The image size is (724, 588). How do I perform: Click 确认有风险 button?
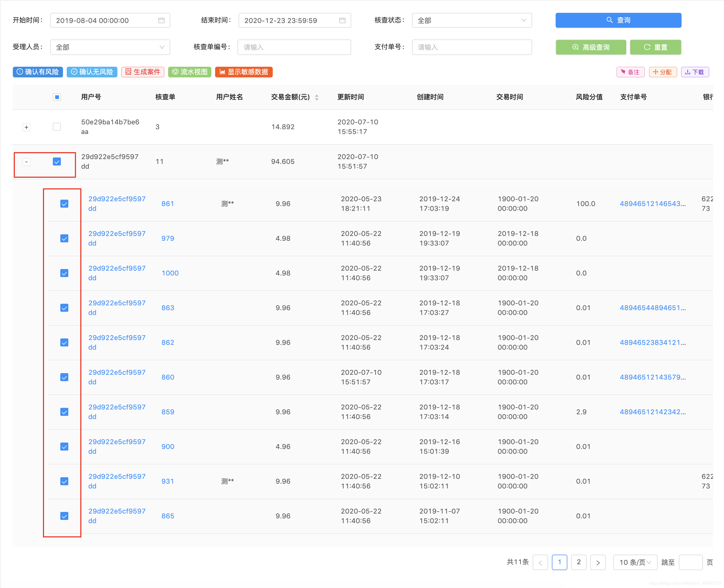tap(38, 72)
